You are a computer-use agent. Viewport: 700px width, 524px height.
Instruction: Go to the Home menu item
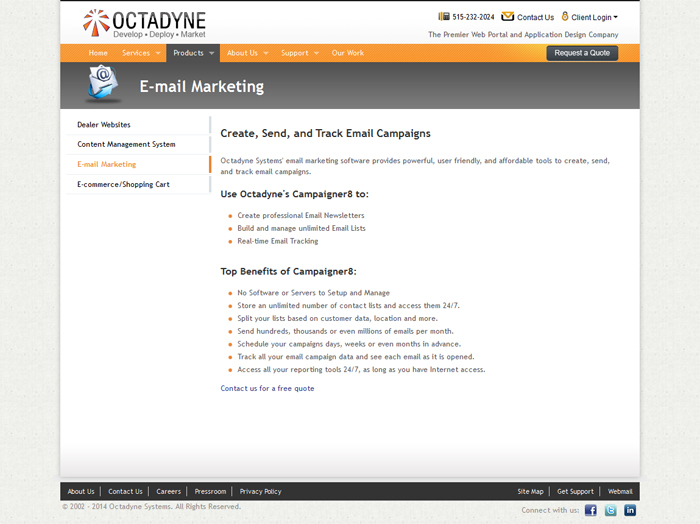click(x=98, y=53)
